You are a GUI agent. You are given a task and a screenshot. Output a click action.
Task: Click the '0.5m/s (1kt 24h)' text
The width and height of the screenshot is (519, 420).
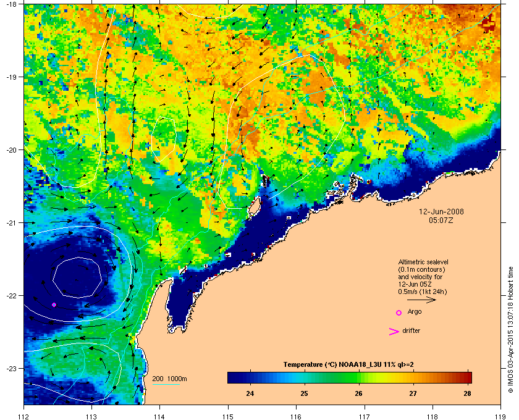[x=423, y=292]
